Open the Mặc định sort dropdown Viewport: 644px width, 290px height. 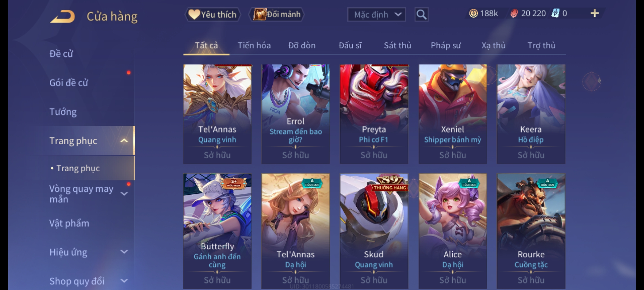coord(376,15)
